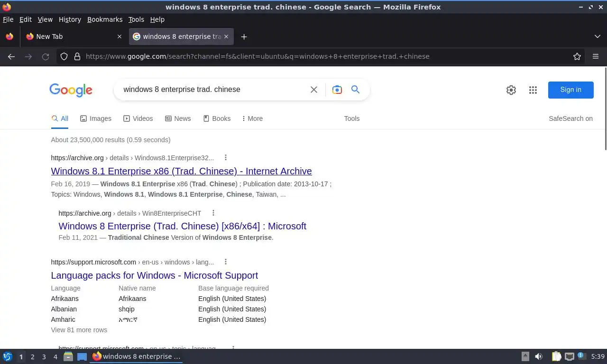Click the taskbar start menu icon
Image resolution: width=607 pixels, height=364 pixels.
[7, 356]
